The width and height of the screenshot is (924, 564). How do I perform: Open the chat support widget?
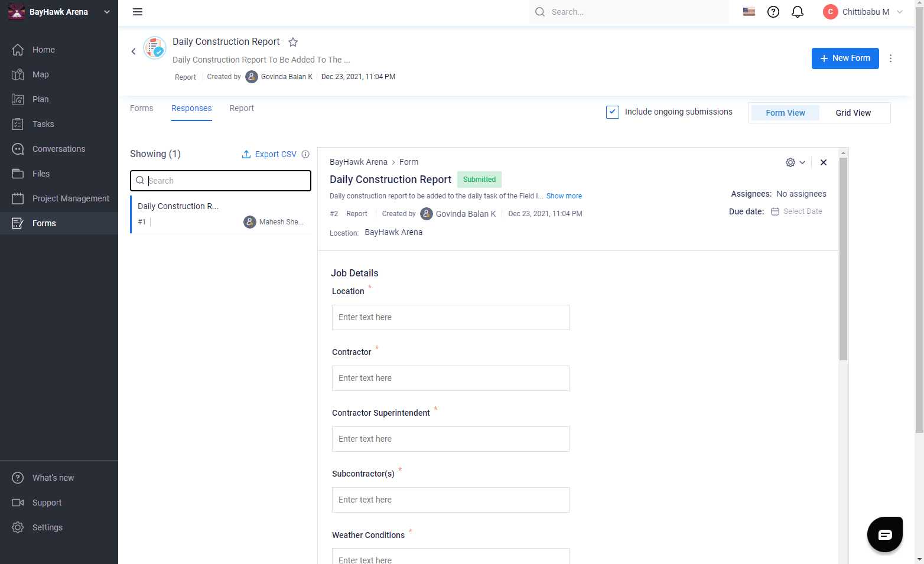[885, 534]
